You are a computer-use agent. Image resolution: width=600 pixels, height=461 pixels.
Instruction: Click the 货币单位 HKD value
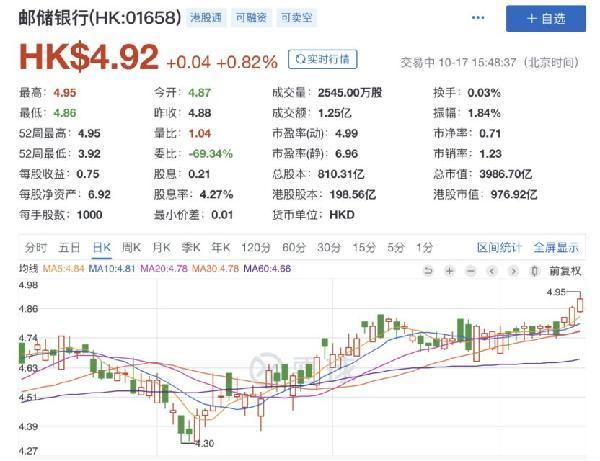coord(342,215)
